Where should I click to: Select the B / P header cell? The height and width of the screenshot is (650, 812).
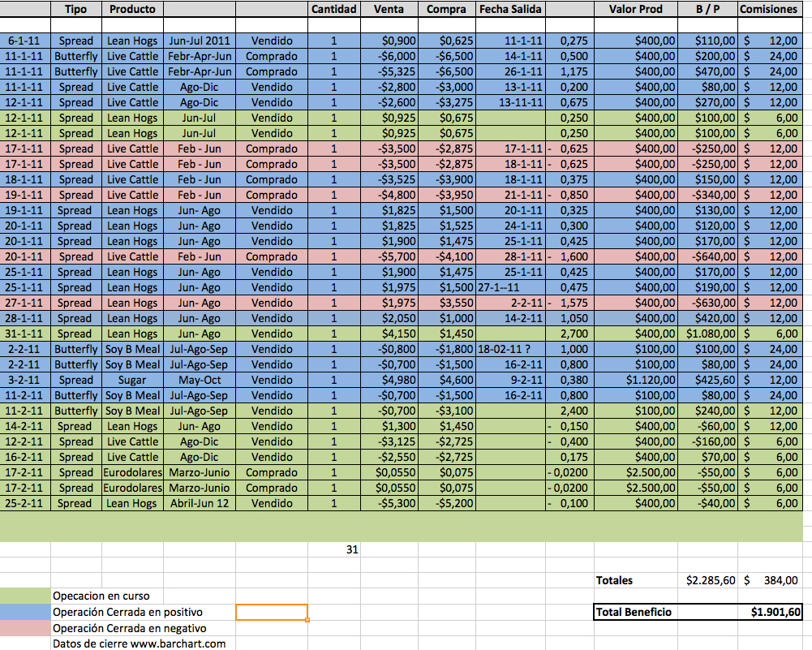(x=707, y=9)
